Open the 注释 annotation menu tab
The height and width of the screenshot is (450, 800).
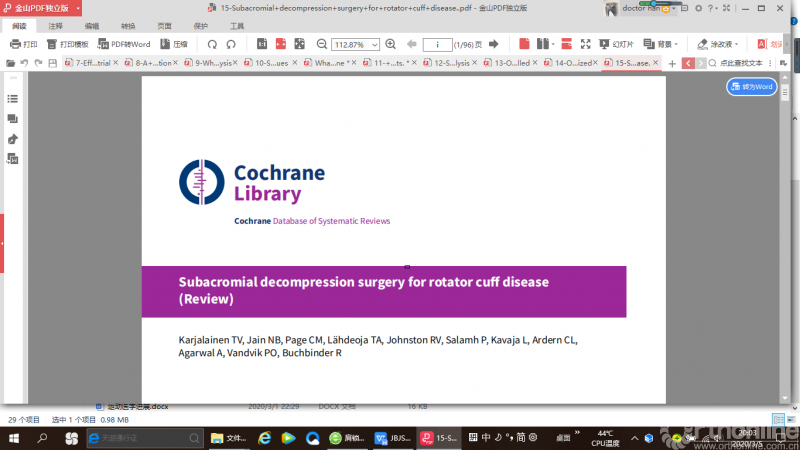pos(56,26)
